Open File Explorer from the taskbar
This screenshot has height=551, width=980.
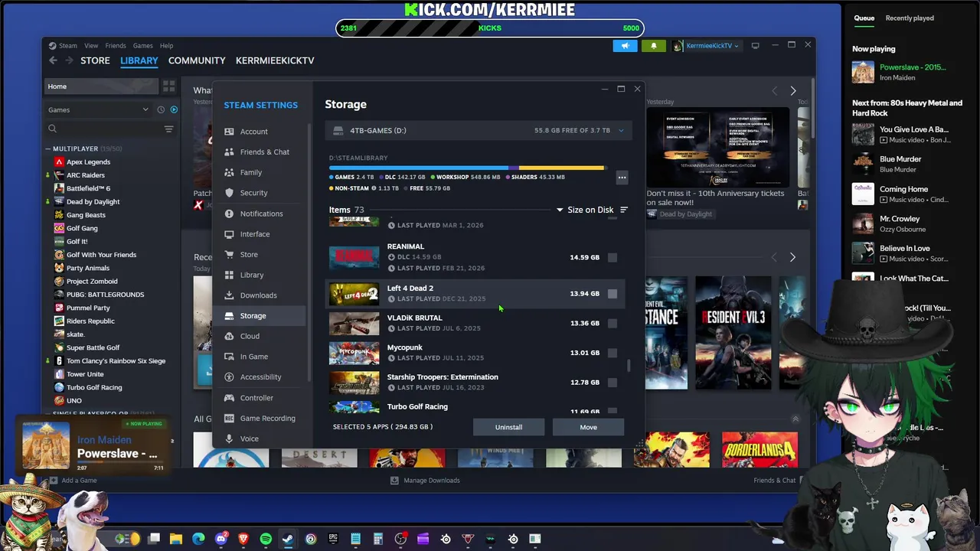pyautogui.click(x=176, y=539)
